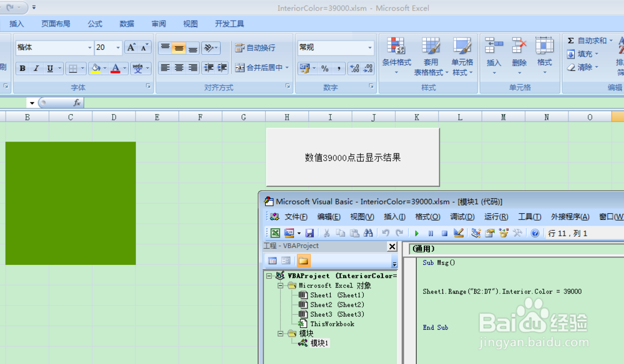Click the accounting number format icon
Screen dimensions: 624x364
pos(305,69)
